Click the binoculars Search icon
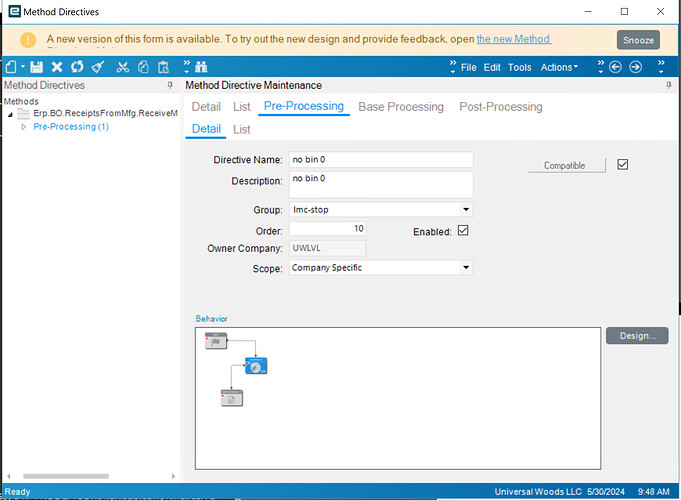Image resolution: width=681 pixels, height=500 pixels. pyautogui.click(x=201, y=67)
